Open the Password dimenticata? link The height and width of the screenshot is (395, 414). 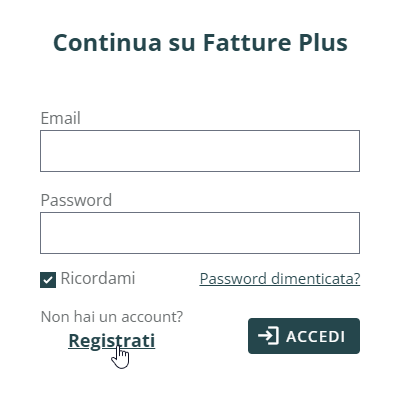[x=280, y=279]
